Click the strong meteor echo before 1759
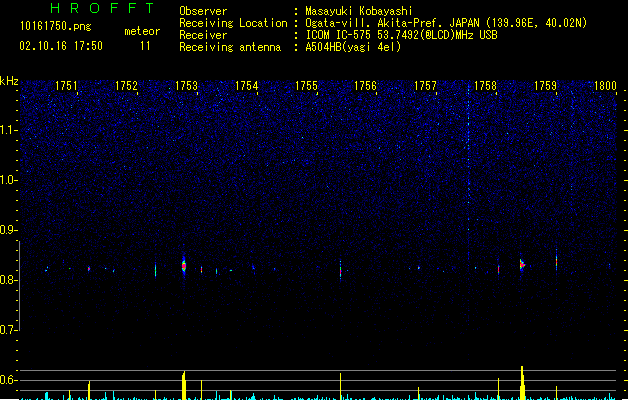 pyautogui.click(x=522, y=264)
